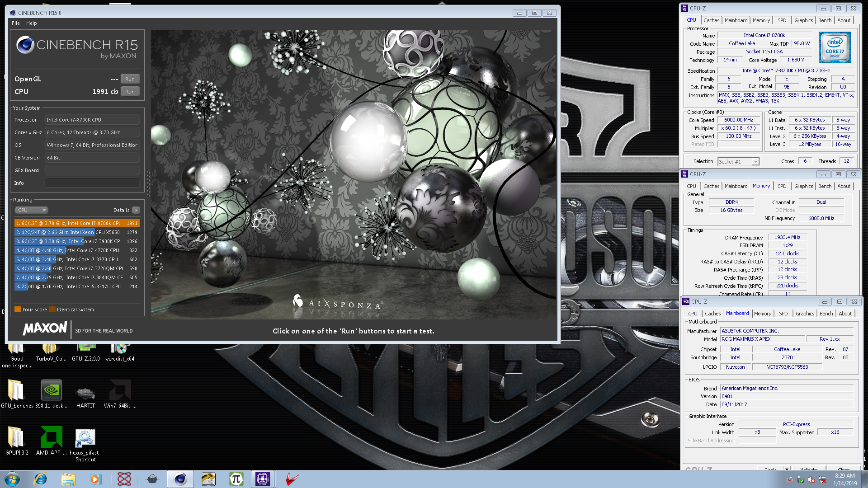Viewport: 868px width, 488px height.
Task: Expand the CPU ranking type dropdown
Action: point(32,210)
